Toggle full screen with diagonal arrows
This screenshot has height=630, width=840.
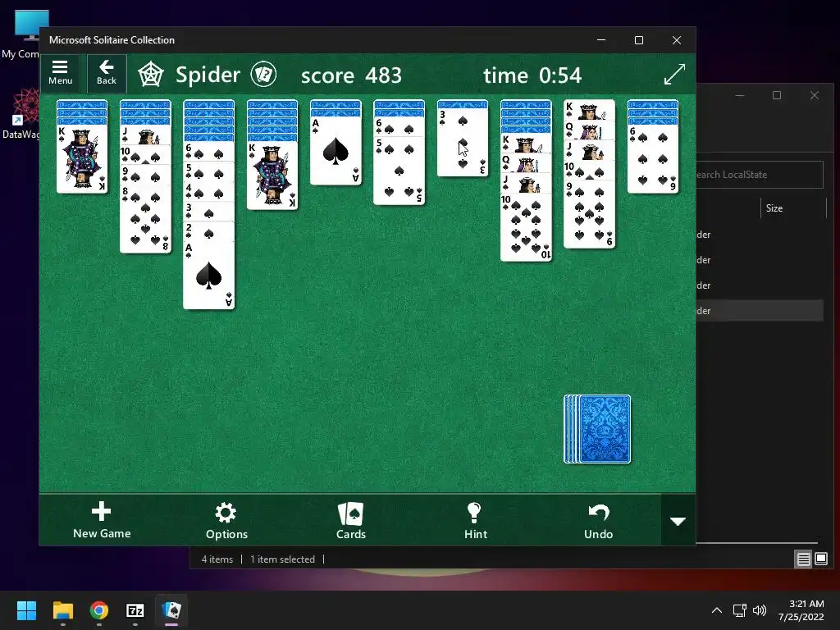[x=674, y=74]
